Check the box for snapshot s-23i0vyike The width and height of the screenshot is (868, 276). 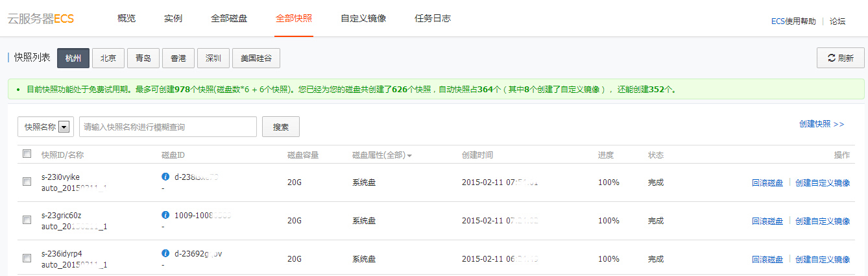click(27, 182)
